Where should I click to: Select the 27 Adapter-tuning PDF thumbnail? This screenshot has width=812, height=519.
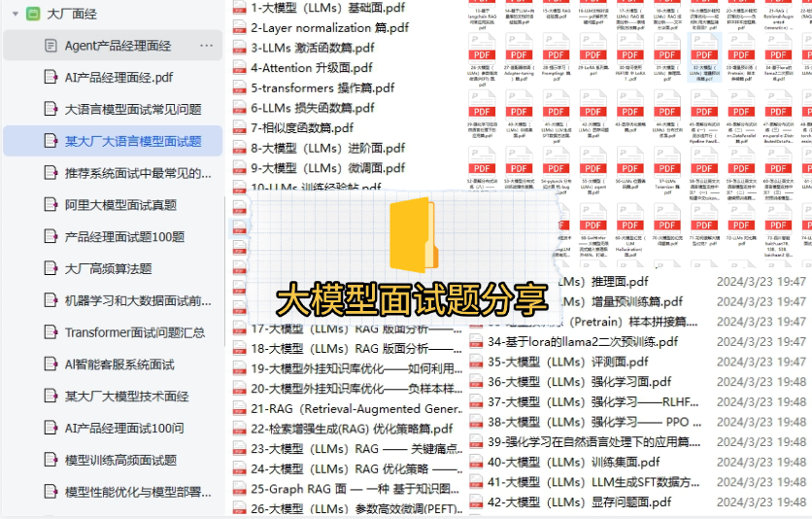click(519, 57)
